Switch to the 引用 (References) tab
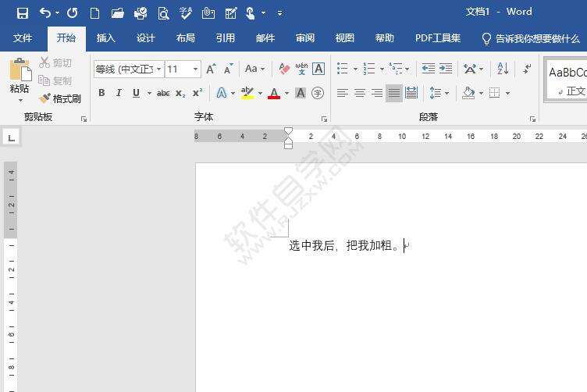 225,38
